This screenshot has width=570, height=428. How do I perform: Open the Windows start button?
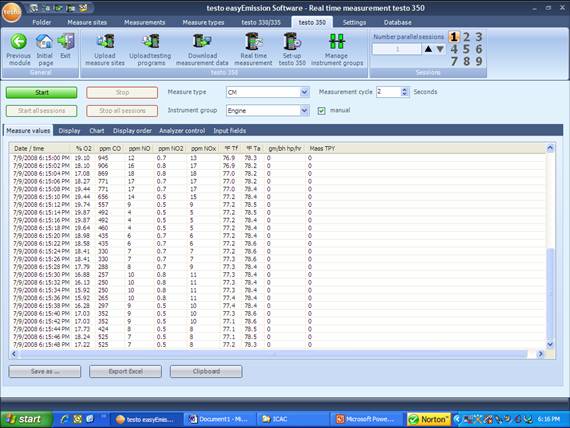click(26, 419)
